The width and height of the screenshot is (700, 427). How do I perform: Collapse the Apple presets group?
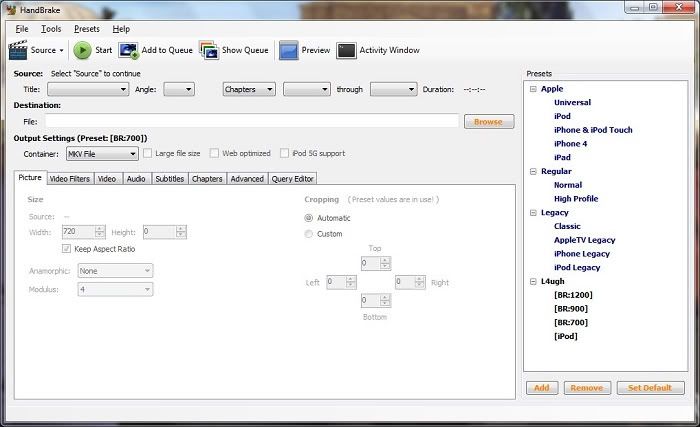(x=533, y=89)
